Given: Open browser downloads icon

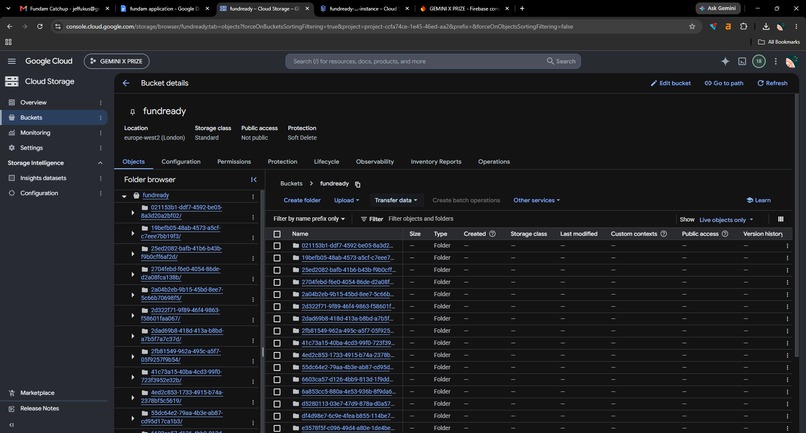Looking at the screenshot, I should coord(765,26).
